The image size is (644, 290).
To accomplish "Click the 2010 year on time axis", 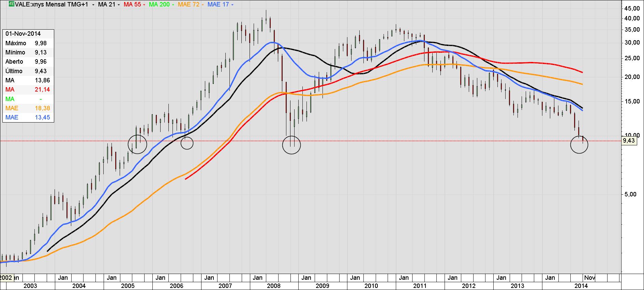I will click(x=371, y=286).
